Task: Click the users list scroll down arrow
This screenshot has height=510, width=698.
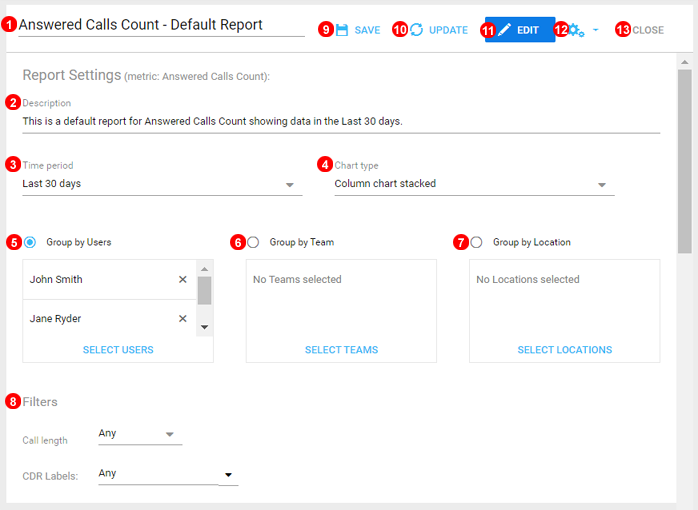Action: (204, 327)
